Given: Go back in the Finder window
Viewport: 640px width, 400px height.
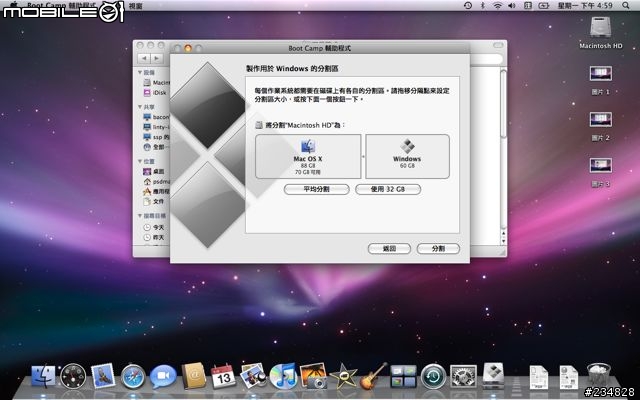Looking at the screenshot, I should pyautogui.click(x=144, y=58).
